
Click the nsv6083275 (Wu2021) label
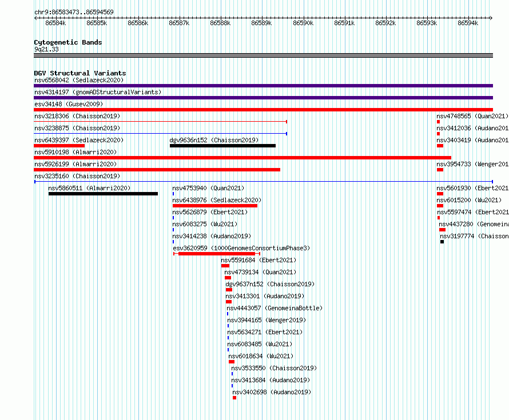(x=205, y=224)
